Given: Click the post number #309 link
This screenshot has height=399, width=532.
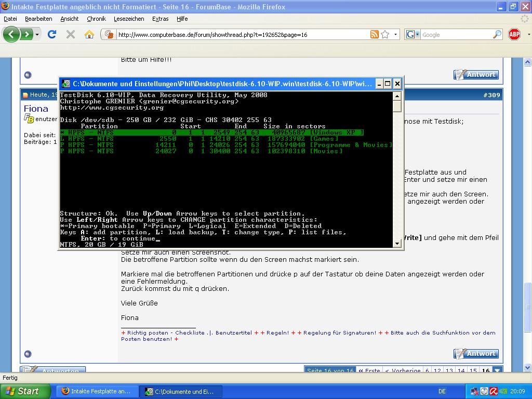Looking at the screenshot, I should pyautogui.click(x=491, y=95).
